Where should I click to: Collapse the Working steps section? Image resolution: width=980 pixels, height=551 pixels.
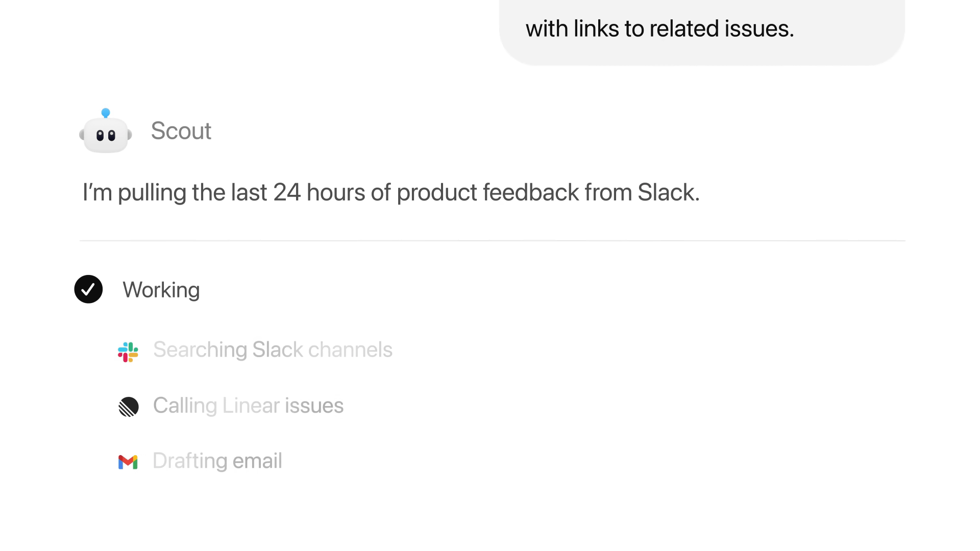tap(161, 290)
